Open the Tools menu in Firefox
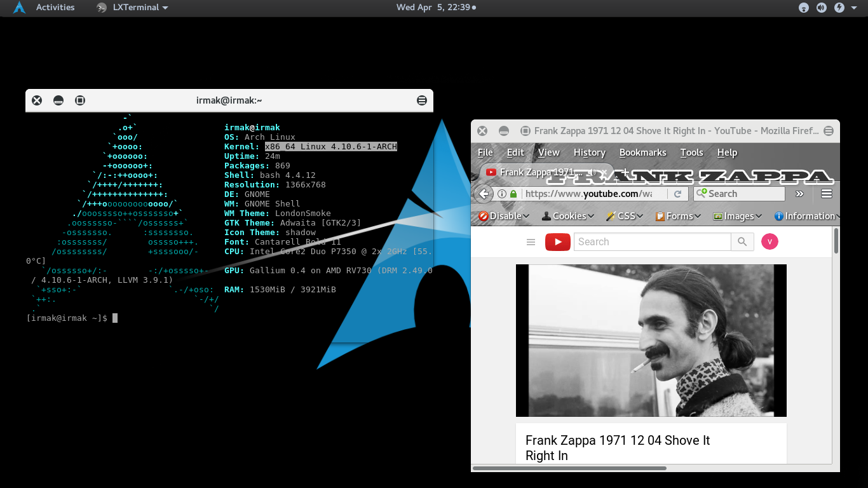The height and width of the screenshot is (488, 868). tap(692, 152)
